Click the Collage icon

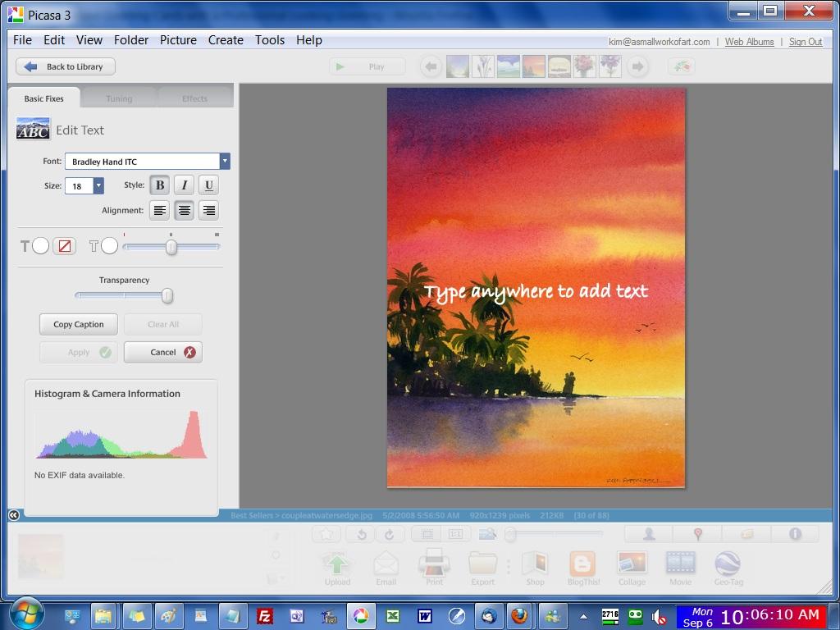pyautogui.click(x=632, y=564)
